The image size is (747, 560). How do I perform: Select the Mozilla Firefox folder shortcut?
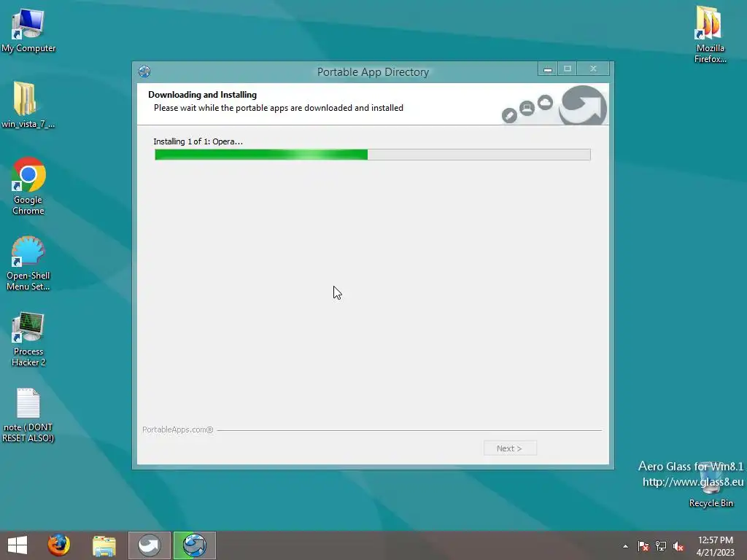pos(710,34)
